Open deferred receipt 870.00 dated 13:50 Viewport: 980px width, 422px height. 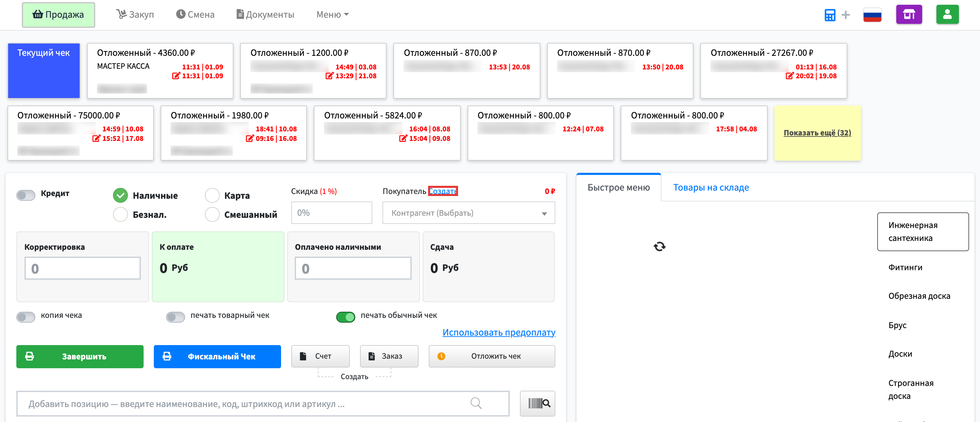[620, 71]
